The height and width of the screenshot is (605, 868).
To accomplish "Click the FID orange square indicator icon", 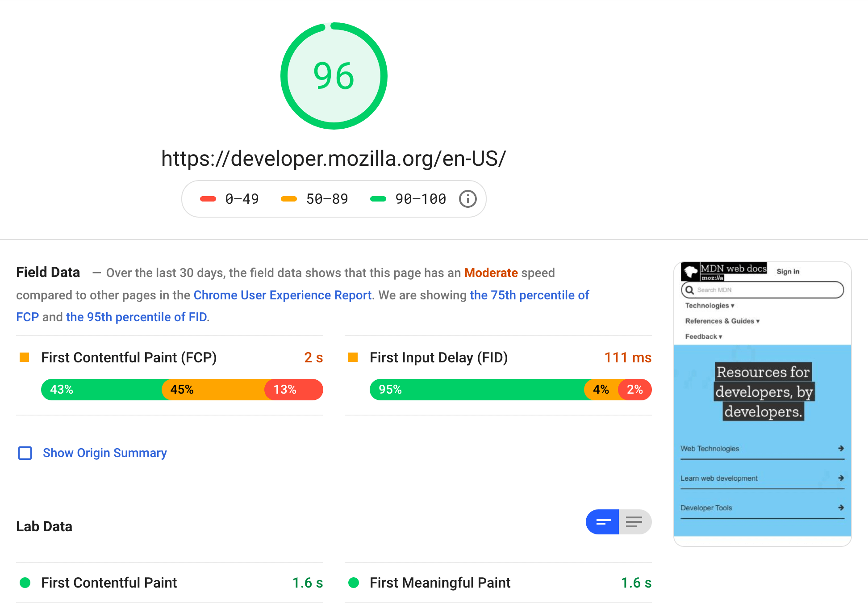I will [354, 357].
